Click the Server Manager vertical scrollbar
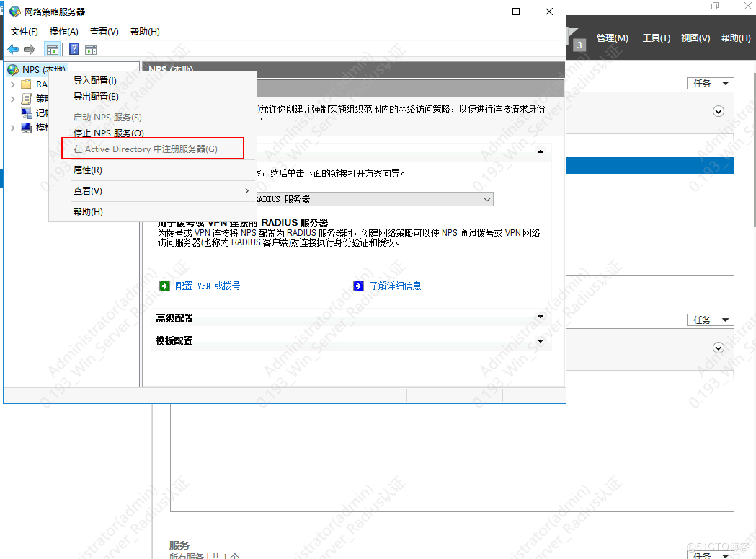Image resolution: width=756 pixels, height=559 pixels. [754, 149]
